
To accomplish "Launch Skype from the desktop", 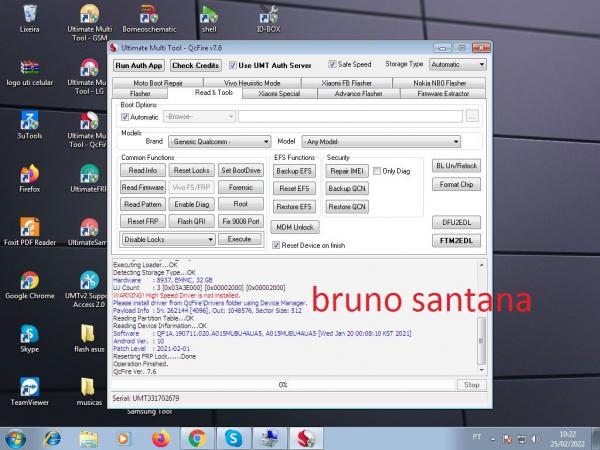I will tap(29, 338).
